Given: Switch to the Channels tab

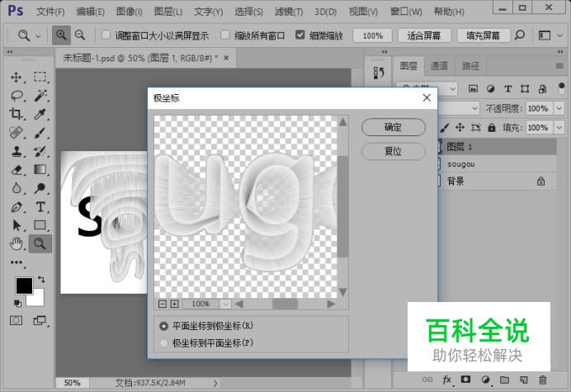Looking at the screenshot, I should pos(439,66).
